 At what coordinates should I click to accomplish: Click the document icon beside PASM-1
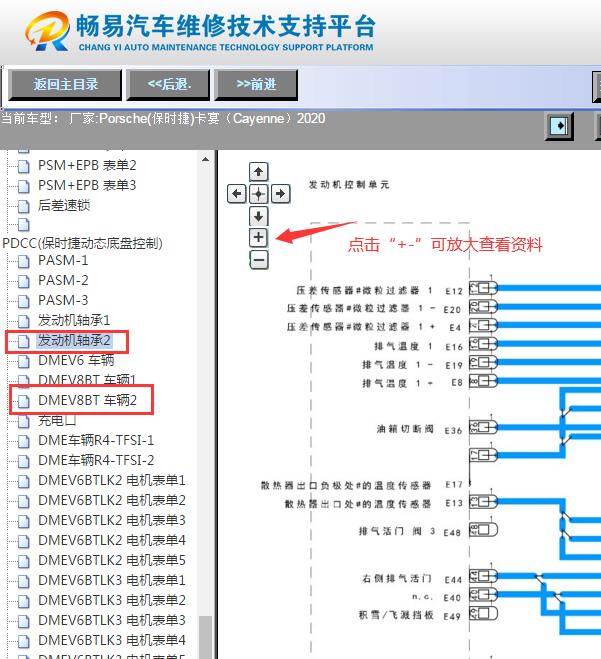[24, 261]
